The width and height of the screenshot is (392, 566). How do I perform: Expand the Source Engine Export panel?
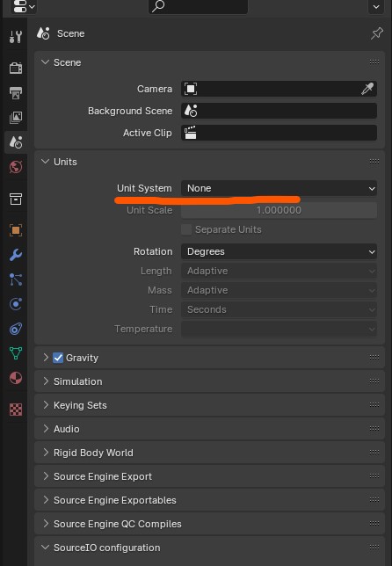tap(209, 476)
